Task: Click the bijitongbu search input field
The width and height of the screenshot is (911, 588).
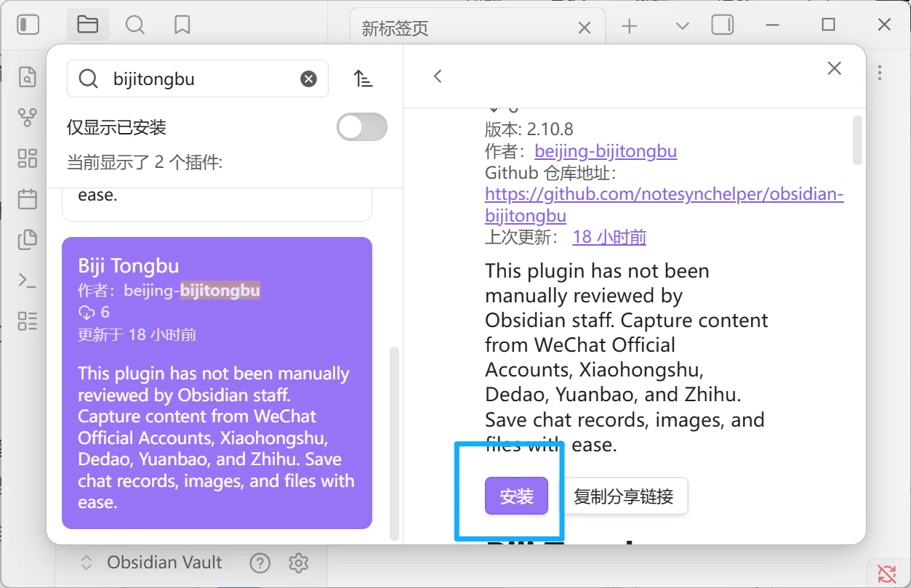Action: coord(198,78)
